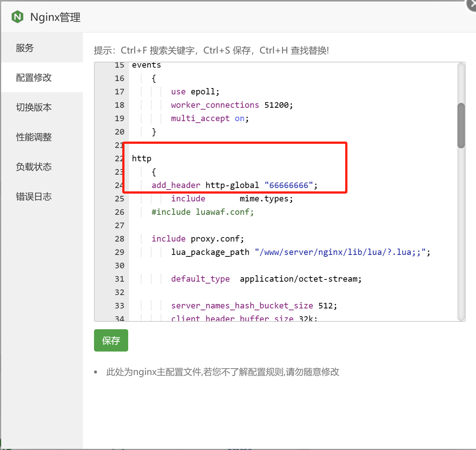Click the worker_connections 51200 line

[232, 105]
